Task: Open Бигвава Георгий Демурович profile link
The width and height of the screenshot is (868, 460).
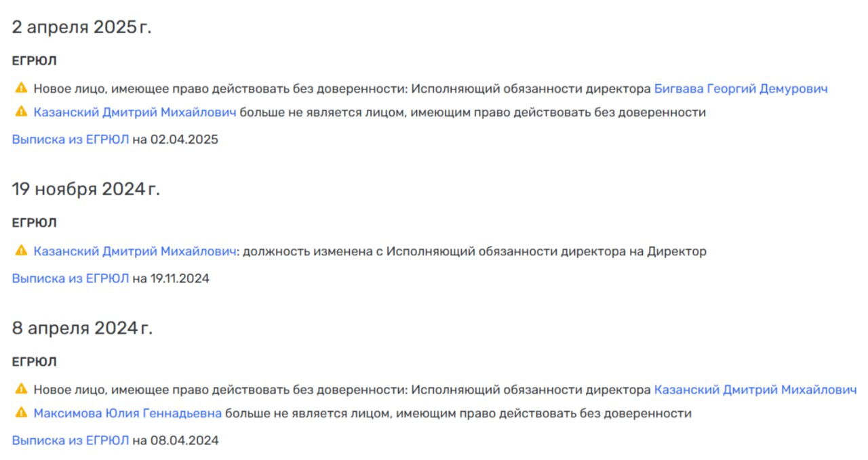Action: [x=741, y=89]
